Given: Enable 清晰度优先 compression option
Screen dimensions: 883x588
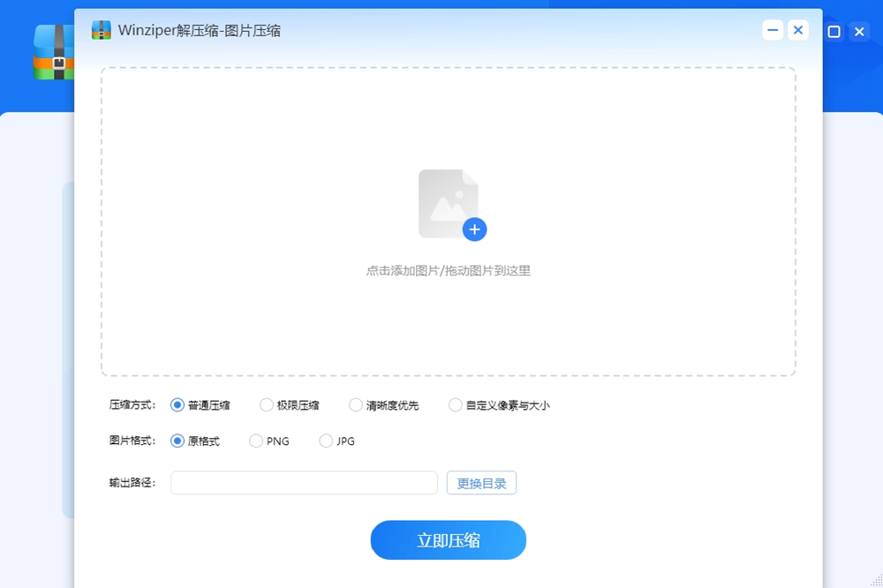Looking at the screenshot, I should click(x=357, y=404).
